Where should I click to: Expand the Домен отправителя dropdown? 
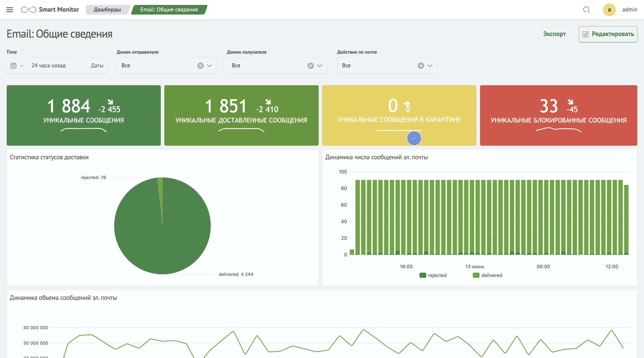210,66
